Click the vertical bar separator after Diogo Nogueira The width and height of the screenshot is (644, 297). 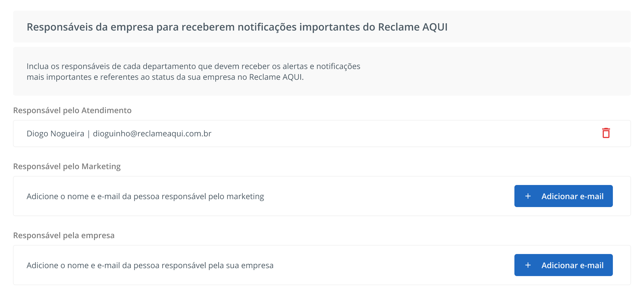click(89, 134)
